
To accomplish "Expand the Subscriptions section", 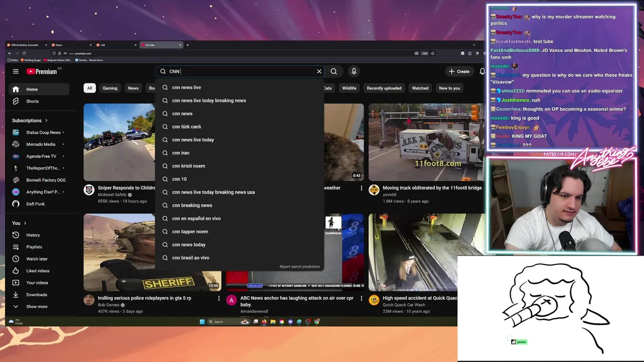I will (x=30, y=121).
